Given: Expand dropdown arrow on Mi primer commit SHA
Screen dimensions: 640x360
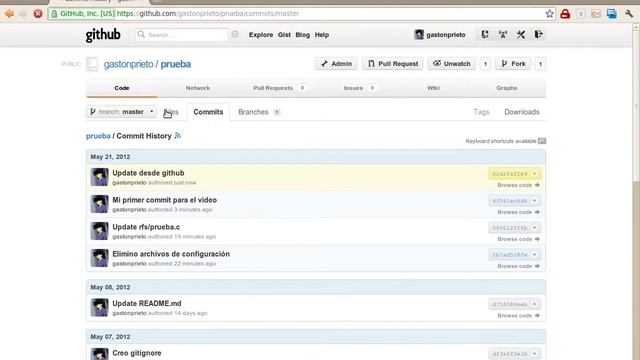Looking at the screenshot, I should [x=534, y=200].
